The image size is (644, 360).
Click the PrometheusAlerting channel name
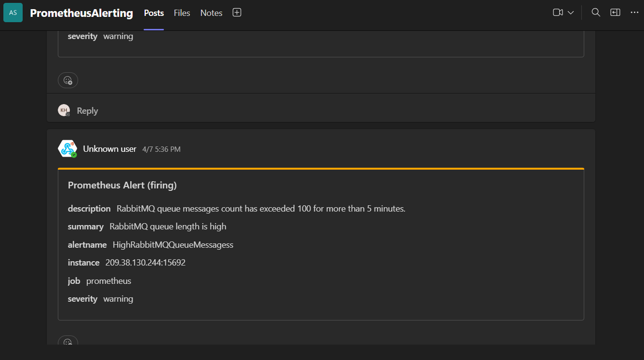coord(81,13)
